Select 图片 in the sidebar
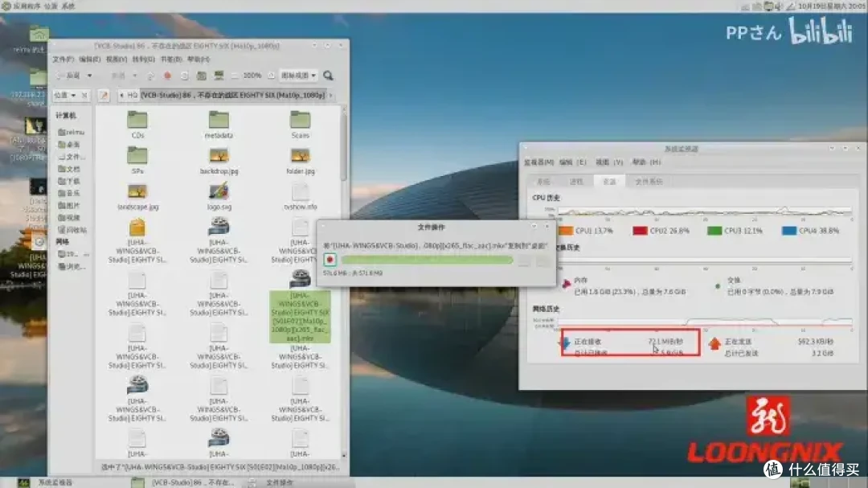This screenshot has height=488, width=868. tap(70, 205)
